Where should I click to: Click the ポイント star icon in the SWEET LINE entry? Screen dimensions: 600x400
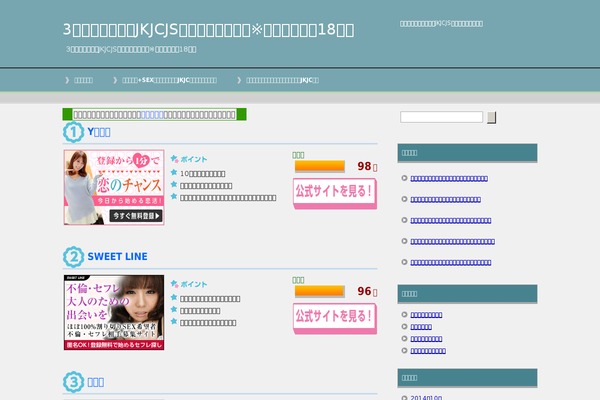click(174, 284)
